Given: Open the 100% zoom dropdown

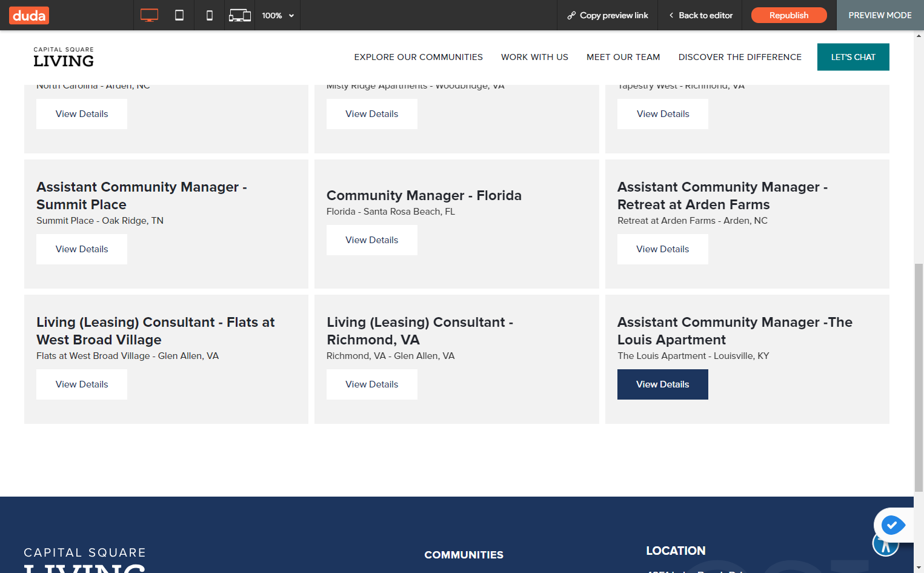Looking at the screenshot, I should tap(278, 15).
